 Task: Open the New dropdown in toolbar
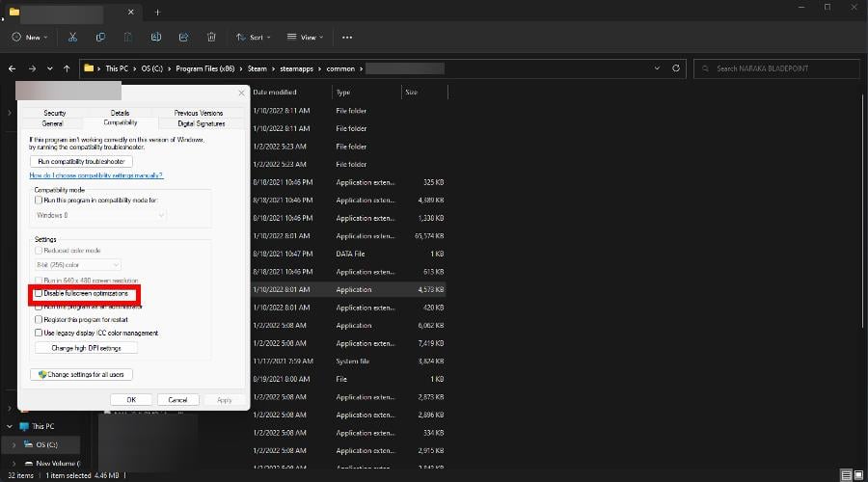click(x=30, y=37)
